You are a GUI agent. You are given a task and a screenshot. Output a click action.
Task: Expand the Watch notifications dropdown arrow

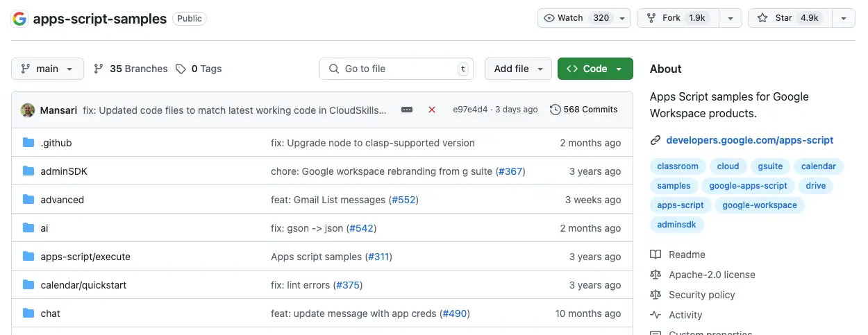pos(621,18)
